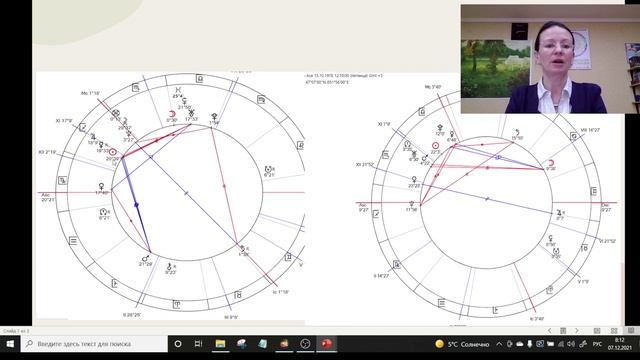Open File Explorer from the taskbar

point(220,344)
